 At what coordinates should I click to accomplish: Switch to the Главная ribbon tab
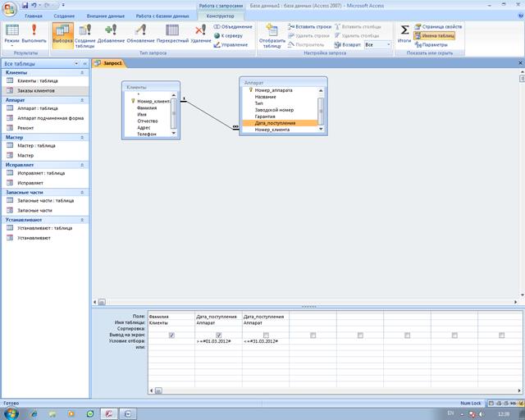pos(34,16)
